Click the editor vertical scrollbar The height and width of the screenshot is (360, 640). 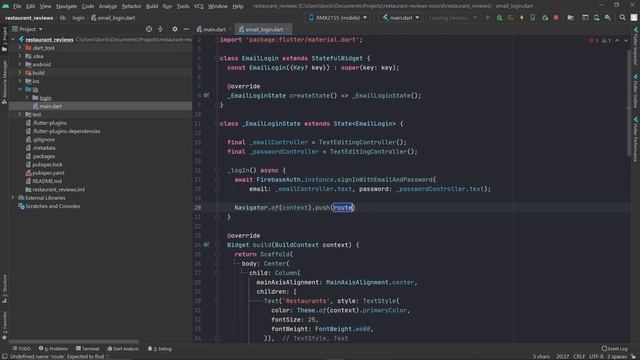coord(629,102)
